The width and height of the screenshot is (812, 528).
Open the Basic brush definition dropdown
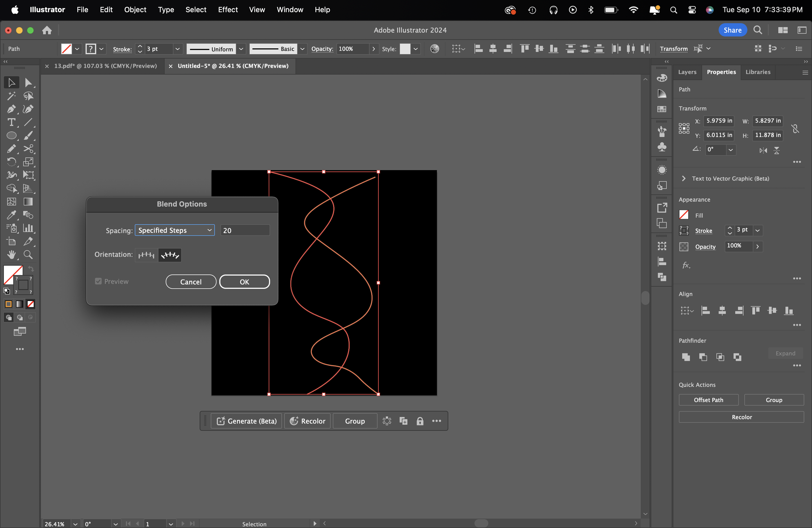pos(302,49)
